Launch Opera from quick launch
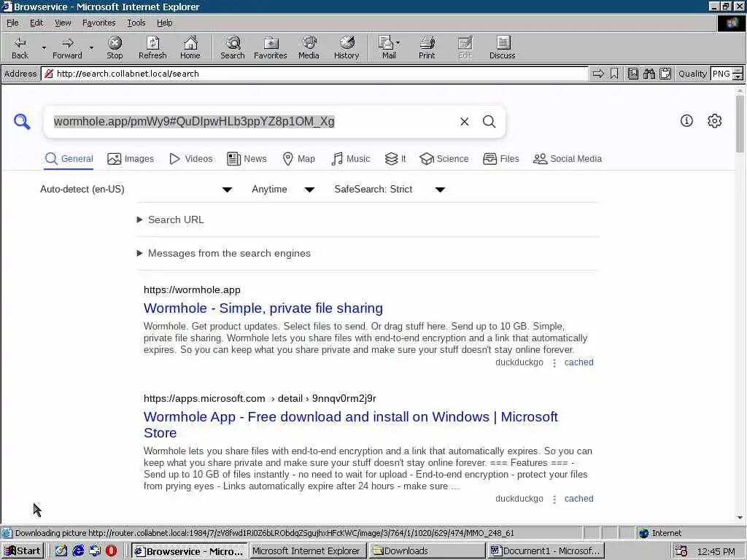The height and width of the screenshot is (560, 747). [x=111, y=551]
